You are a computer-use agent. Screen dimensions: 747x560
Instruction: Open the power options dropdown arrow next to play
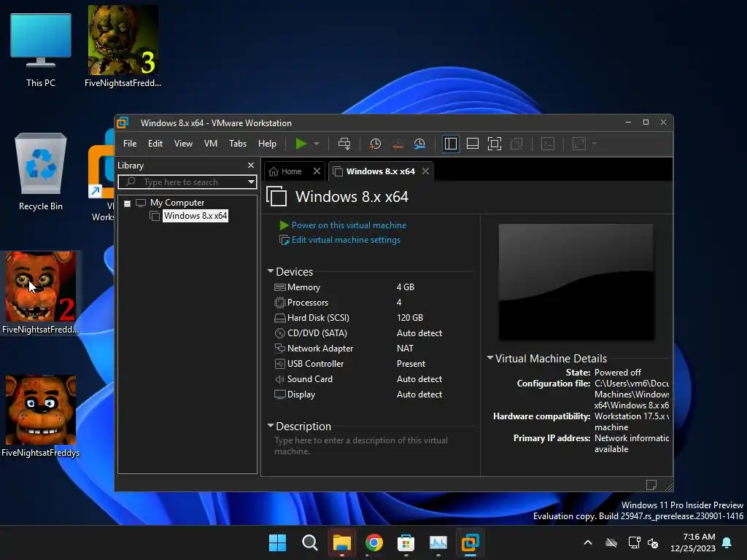(x=317, y=144)
